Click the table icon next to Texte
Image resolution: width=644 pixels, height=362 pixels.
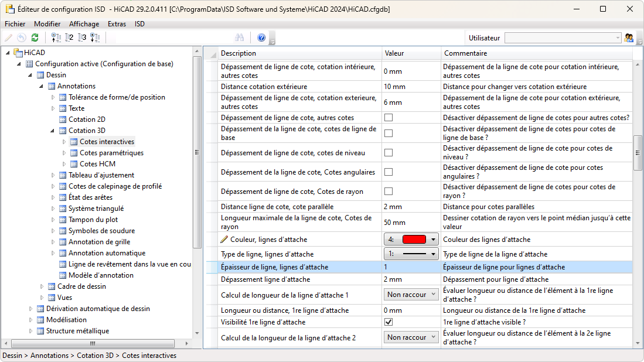click(63, 108)
